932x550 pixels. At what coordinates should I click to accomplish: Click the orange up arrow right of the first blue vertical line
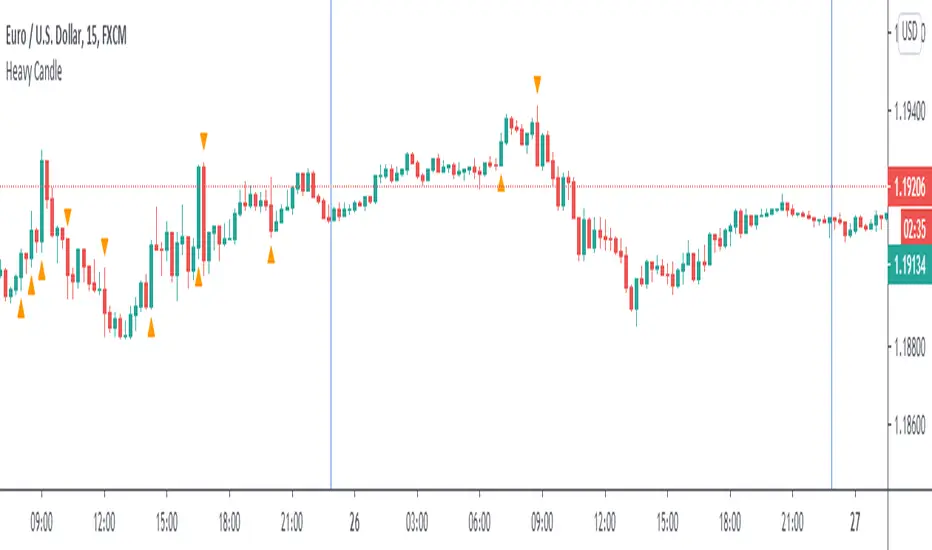tap(501, 182)
